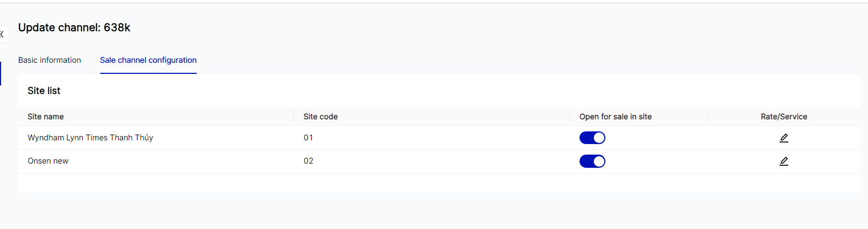Click the Site name column header
Image resolution: width=868 pixels, height=229 pixels.
click(46, 117)
